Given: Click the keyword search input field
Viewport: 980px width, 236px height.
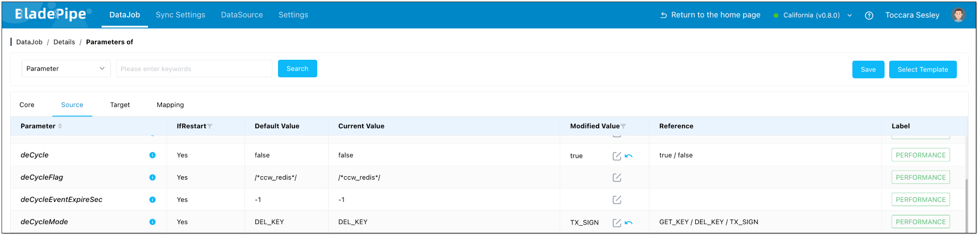Looking at the screenshot, I should 194,69.
